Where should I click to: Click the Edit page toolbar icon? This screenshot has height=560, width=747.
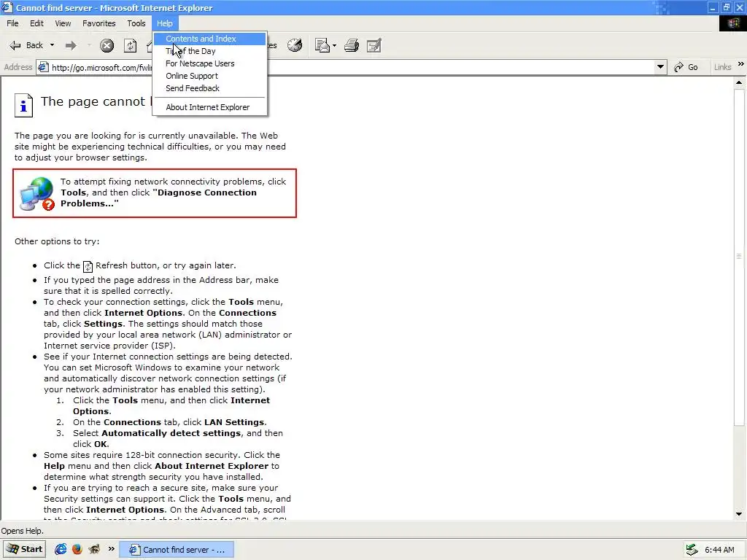tap(374, 45)
